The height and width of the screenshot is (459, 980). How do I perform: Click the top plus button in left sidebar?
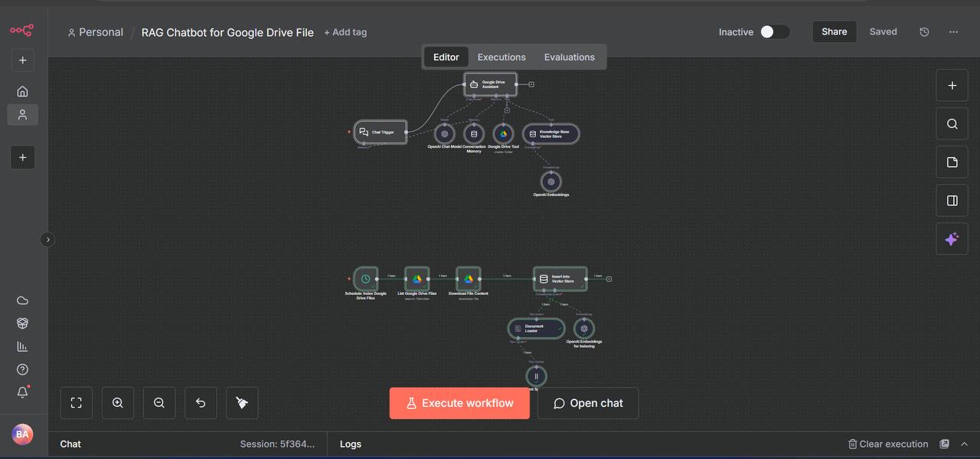[22, 61]
